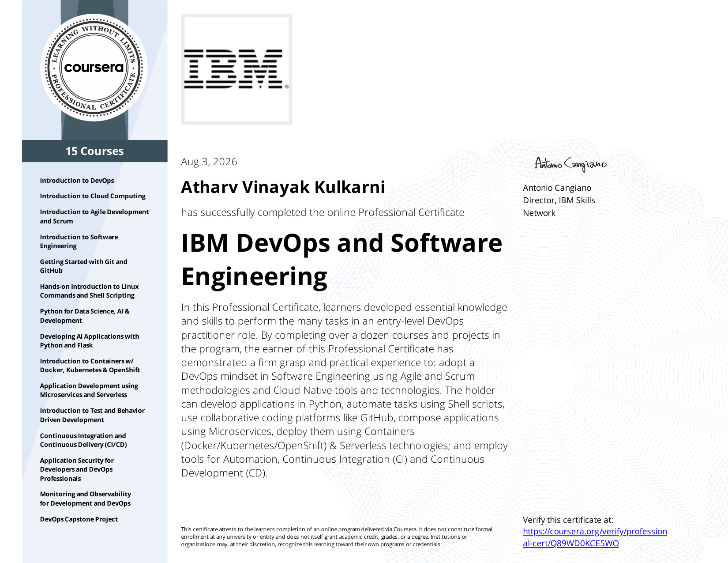The width and height of the screenshot is (728, 563).
Task: Click 'Application Security for Developers' course entry
Action: click(x=77, y=469)
